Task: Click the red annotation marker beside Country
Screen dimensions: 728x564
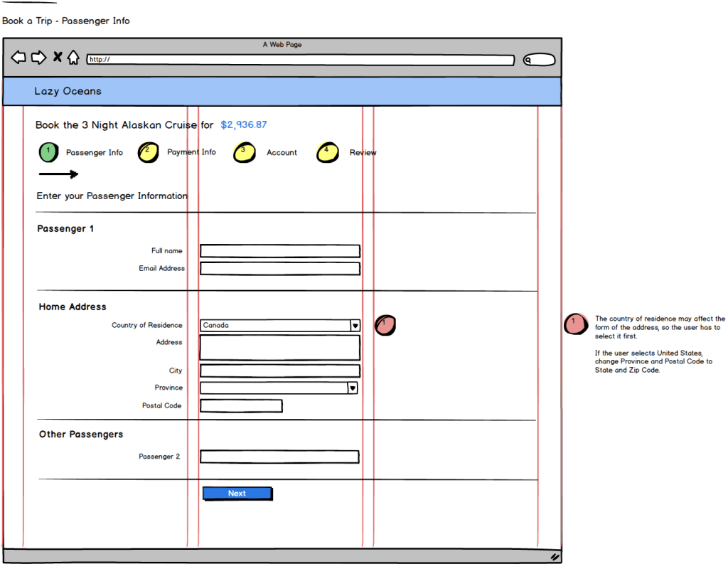Action: coord(385,325)
